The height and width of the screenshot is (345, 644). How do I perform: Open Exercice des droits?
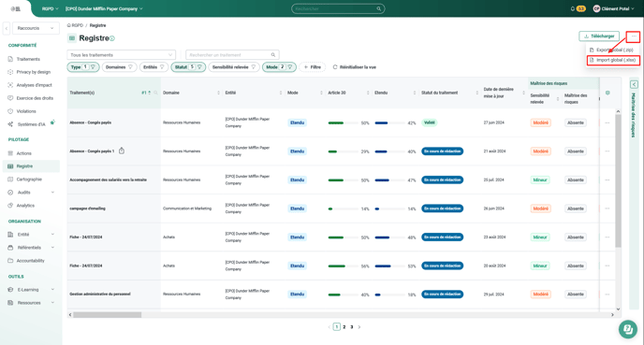pyautogui.click(x=35, y=98)
